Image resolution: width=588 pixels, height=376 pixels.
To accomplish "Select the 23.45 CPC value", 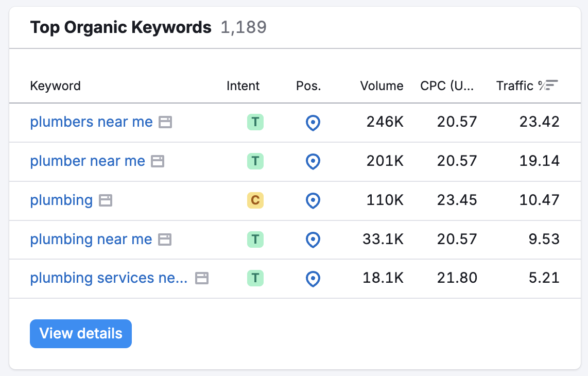I will 457,200.
